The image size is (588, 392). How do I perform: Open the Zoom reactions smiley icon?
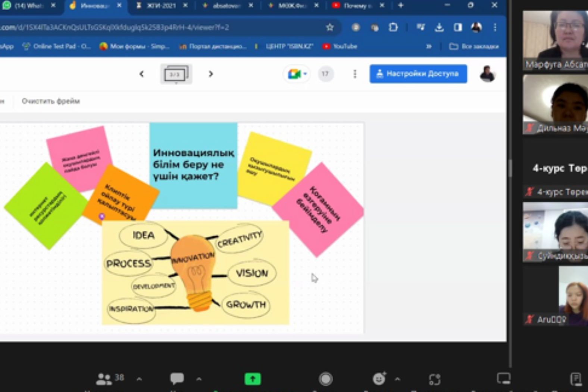[x=379, y=379]
